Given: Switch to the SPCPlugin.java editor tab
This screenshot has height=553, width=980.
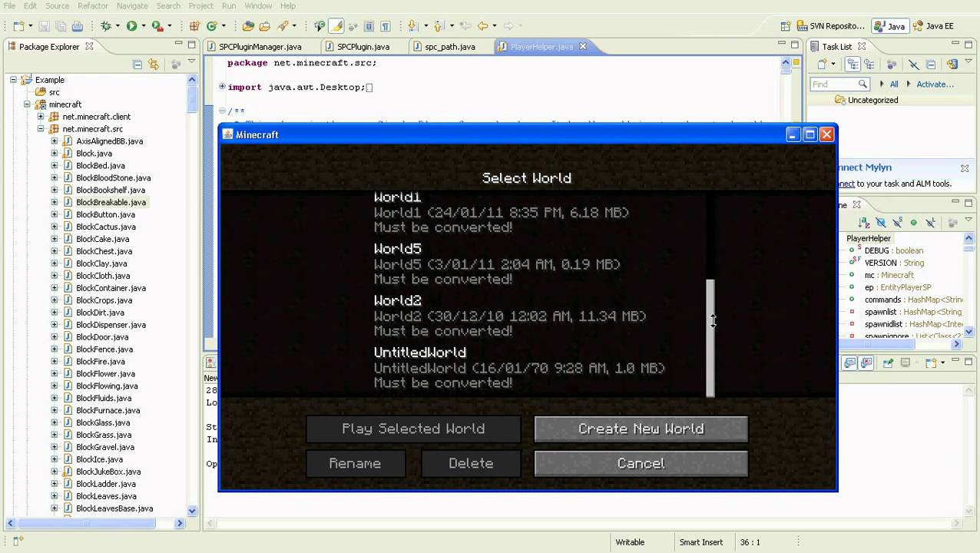Looking at the screenshot, I should (x=363, y=47).
